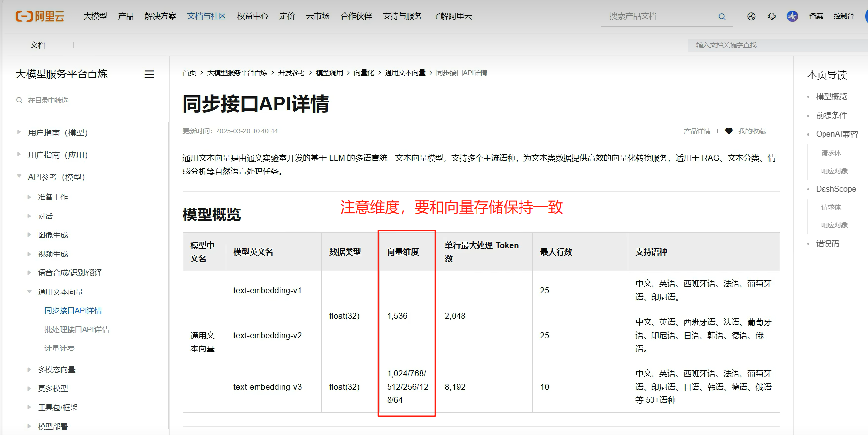Expand 语音合成/识别/翻译 section
This screenshot has height=435, width=868.
(29, 272)
